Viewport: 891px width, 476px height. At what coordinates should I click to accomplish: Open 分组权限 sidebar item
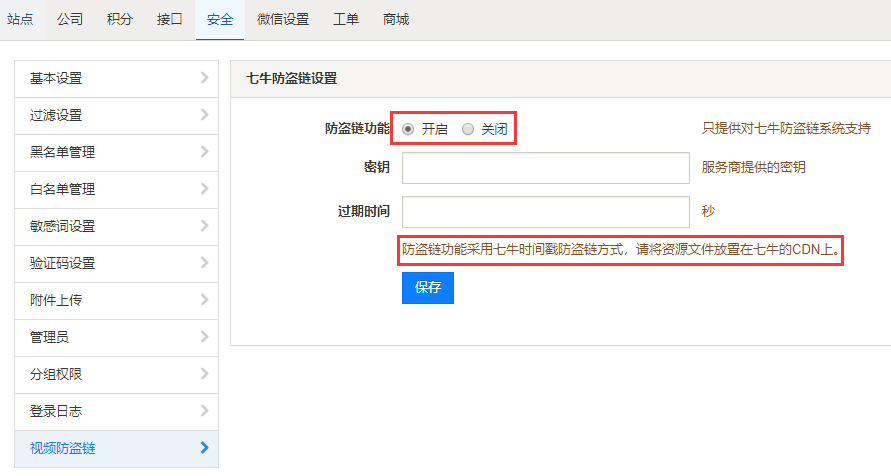point(116,375)
